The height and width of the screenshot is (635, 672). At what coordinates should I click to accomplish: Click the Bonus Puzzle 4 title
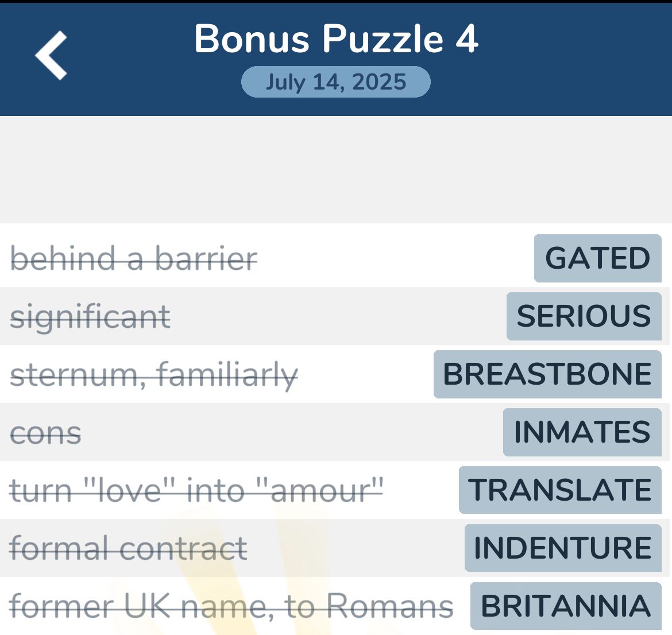[x=335, y=39]
